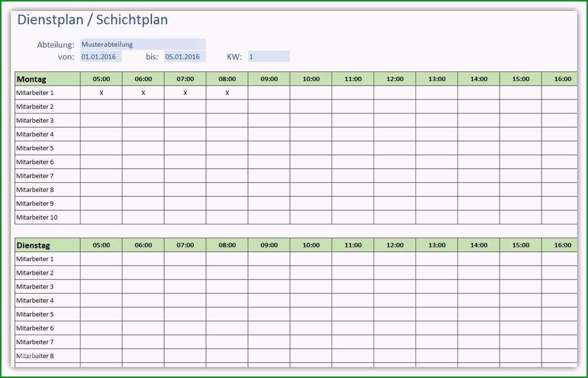This screenshot has height=378, width=588.
Task: Select the Dienstag 16:00 column header
Action: (559, 245)
